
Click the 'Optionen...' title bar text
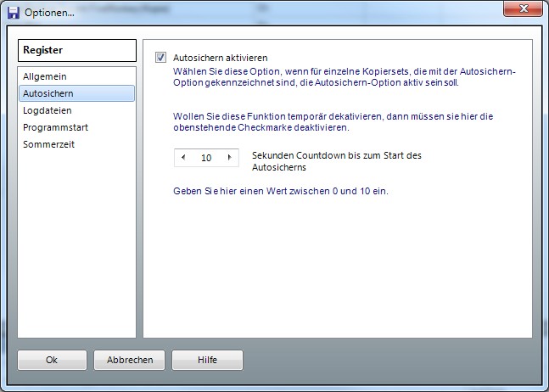pos(49,13)
